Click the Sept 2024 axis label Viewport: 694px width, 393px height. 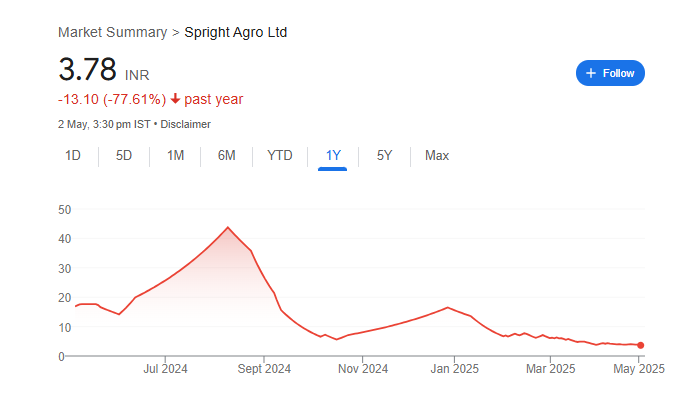pyautogui.click(x=264, y=369)
